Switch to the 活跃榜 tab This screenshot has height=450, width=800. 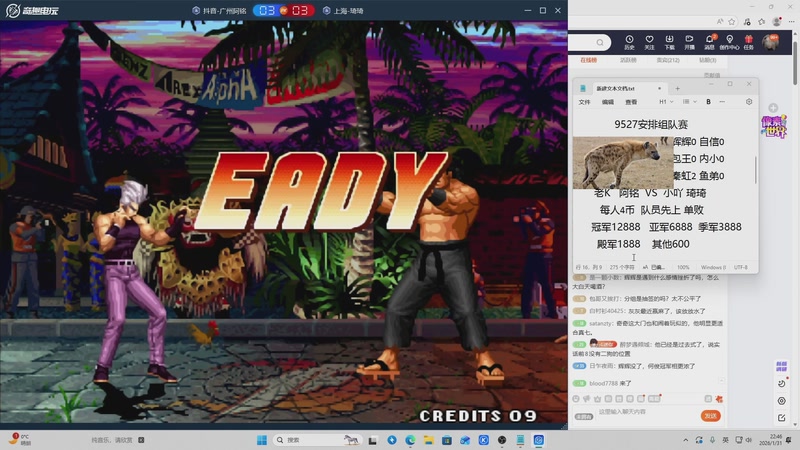(628, 60)
